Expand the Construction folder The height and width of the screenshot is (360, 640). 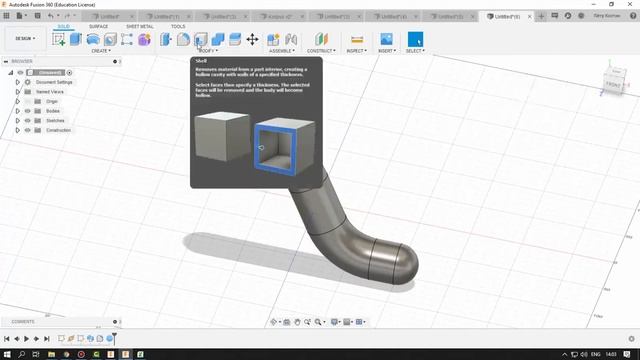(x=18, y=130)
